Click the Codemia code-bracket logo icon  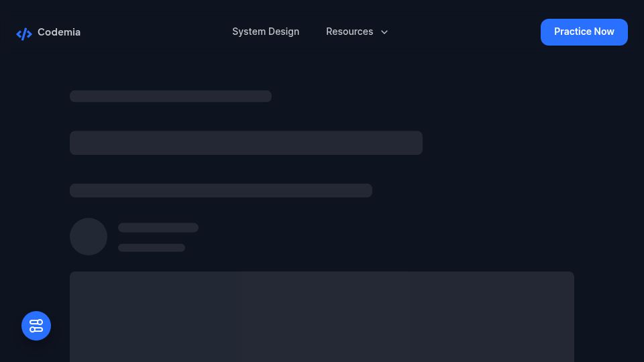24,34
